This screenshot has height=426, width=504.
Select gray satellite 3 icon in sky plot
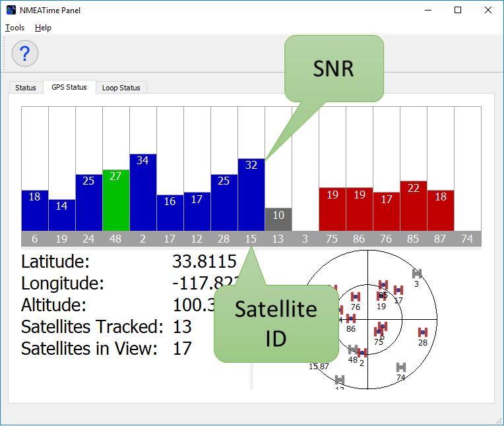[416, 274]
